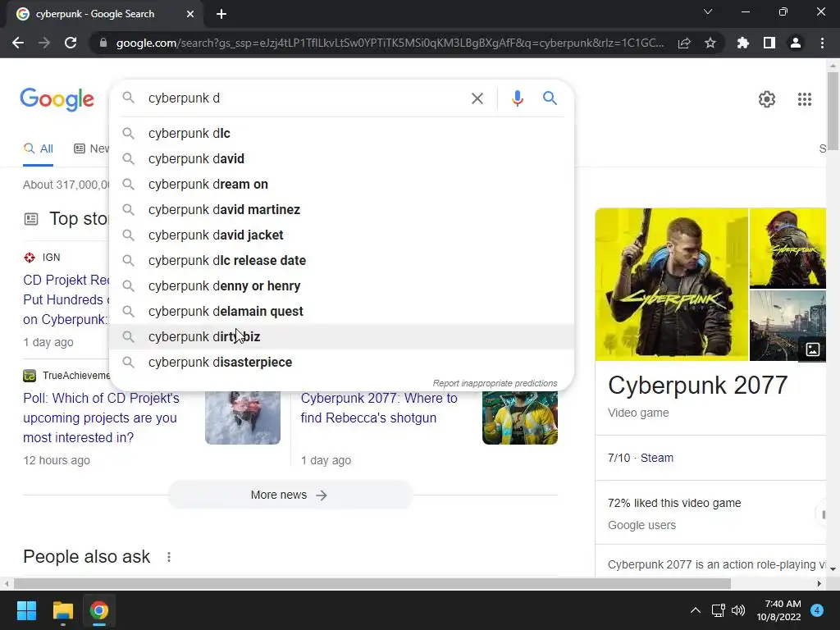Open the volume control in system tray
This screenshot has height=630, width=840.
point(737,610)
